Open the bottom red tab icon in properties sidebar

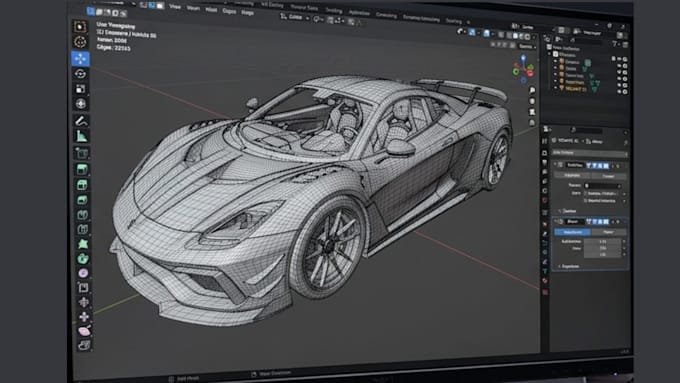point(546,292)
